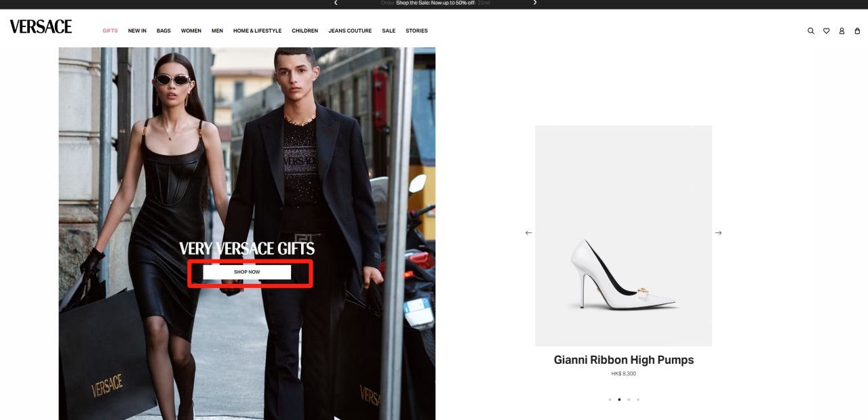The image size is (868, 420).
Task: Open the search icon in header
Action: coord(810,30)
